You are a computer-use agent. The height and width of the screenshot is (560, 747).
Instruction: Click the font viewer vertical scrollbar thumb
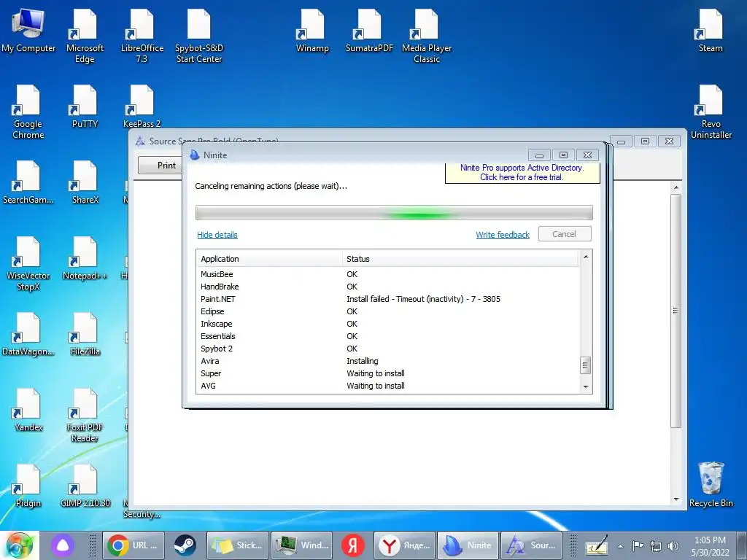pos(676,311)
